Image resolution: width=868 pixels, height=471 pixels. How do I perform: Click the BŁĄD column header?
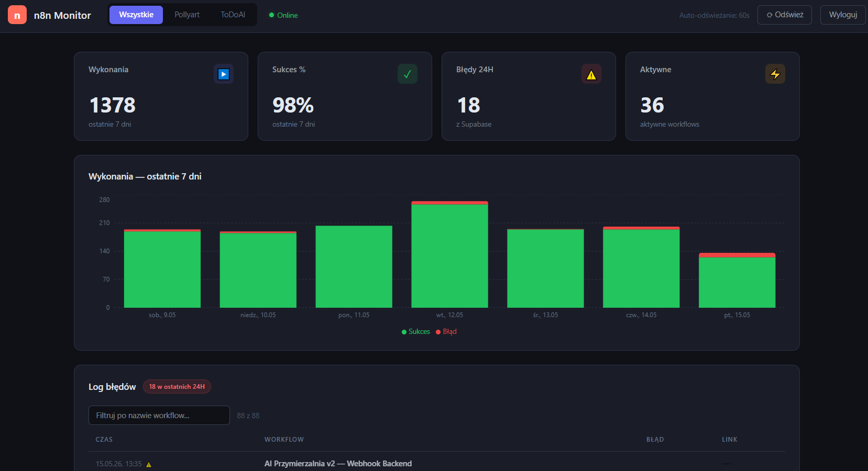coord(655,440)
